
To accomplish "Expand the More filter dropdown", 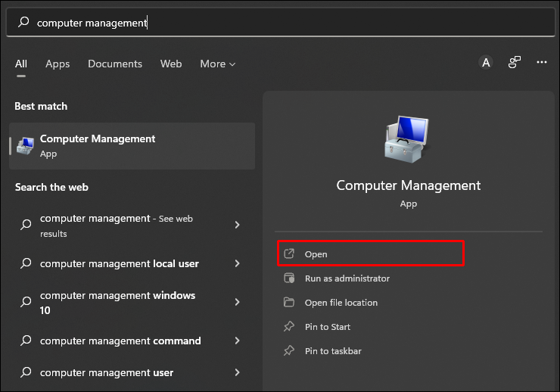I will [x=218, y=64].
